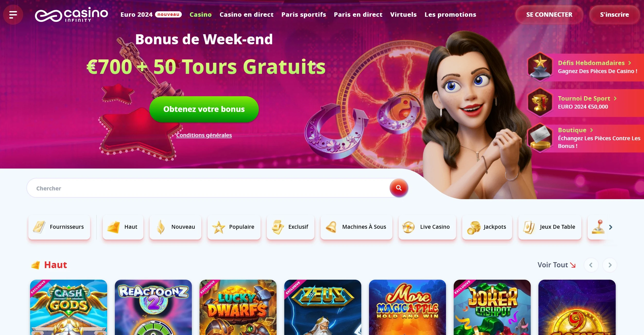Open the Casino en direct menu item

pos(246,15)
